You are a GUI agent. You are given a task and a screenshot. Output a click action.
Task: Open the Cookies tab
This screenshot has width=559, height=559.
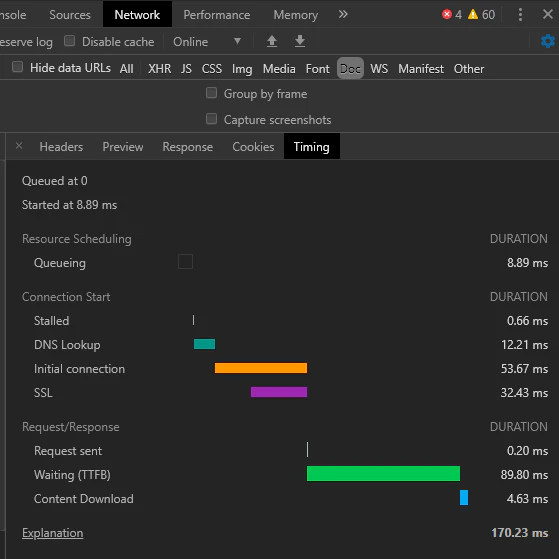pos(253,147)
